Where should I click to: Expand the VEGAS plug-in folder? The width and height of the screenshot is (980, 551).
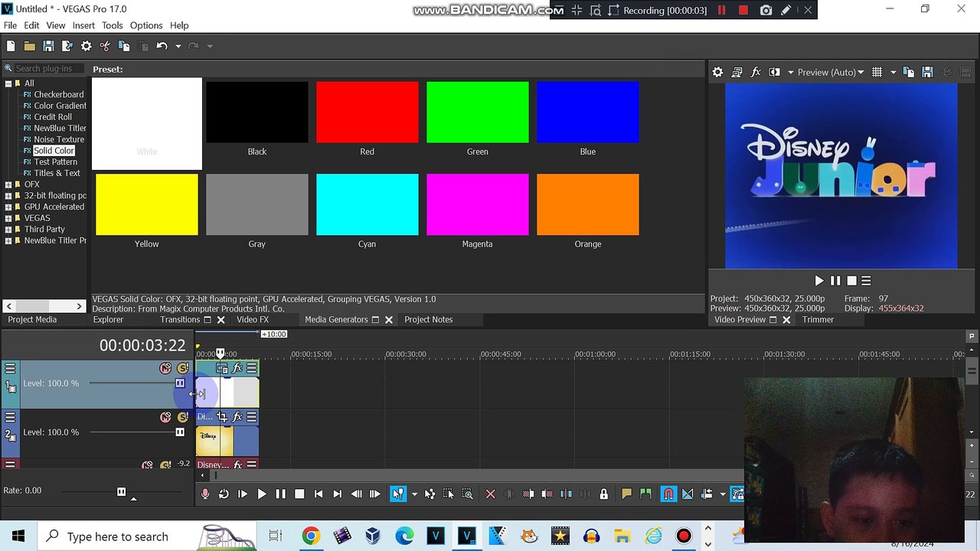[8, 218]
